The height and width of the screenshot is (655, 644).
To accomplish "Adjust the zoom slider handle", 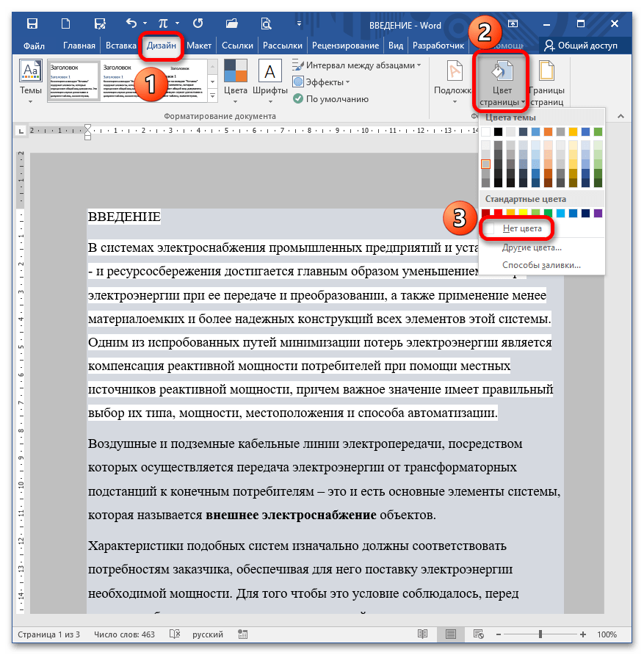I will pos(540,634).
